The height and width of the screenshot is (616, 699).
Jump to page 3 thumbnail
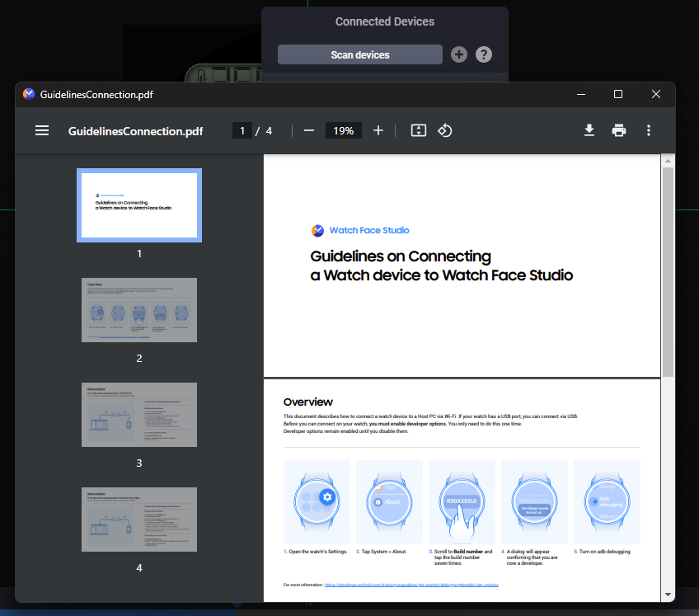tap(139, 415)
